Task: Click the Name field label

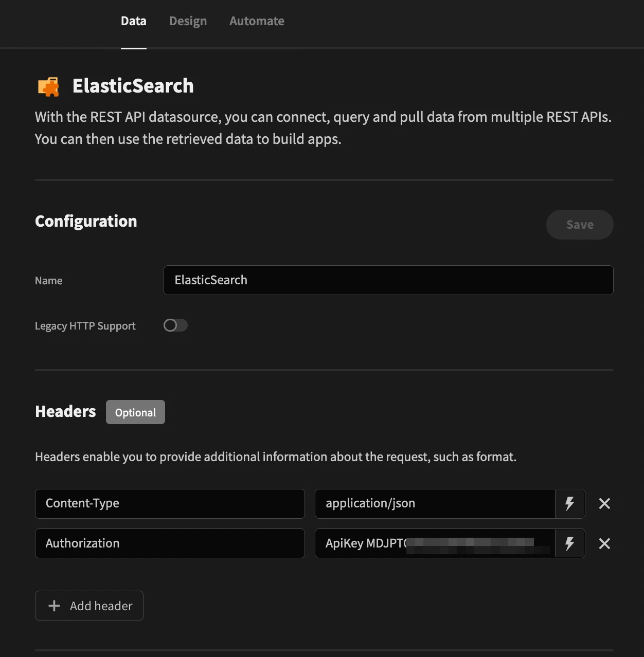Action: [49, 281]
